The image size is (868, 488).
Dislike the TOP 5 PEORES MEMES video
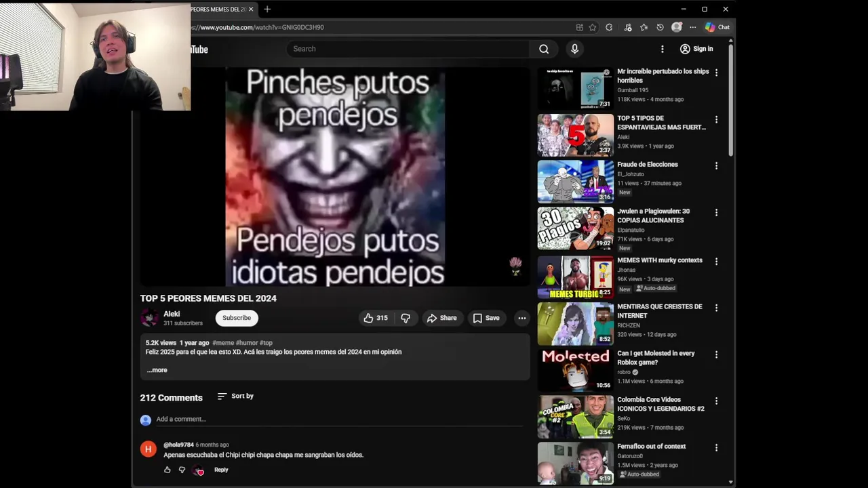pos(406,318)
